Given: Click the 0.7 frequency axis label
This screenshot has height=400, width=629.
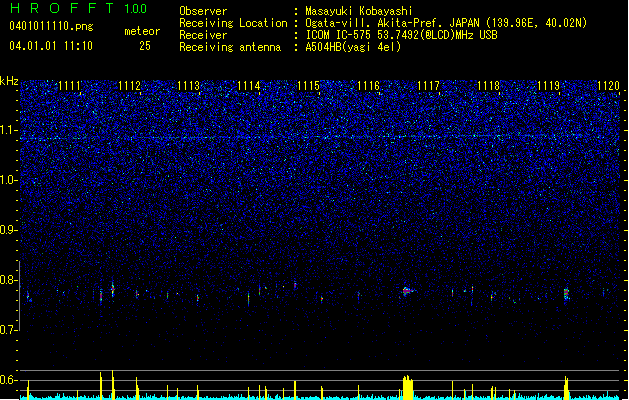Looking at the screenshot, I should tap(8, 330).
